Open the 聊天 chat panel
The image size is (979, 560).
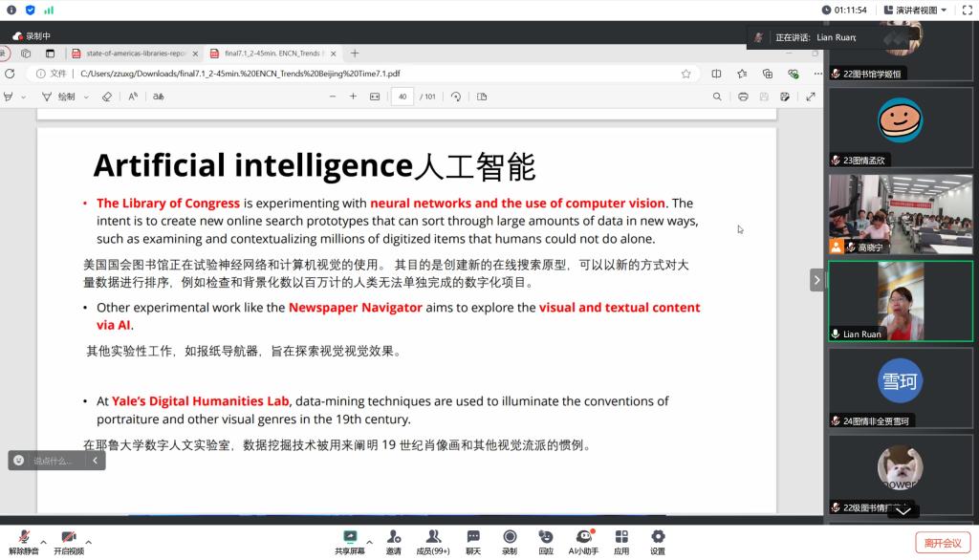pyautogui.click(x=473, y=542)
